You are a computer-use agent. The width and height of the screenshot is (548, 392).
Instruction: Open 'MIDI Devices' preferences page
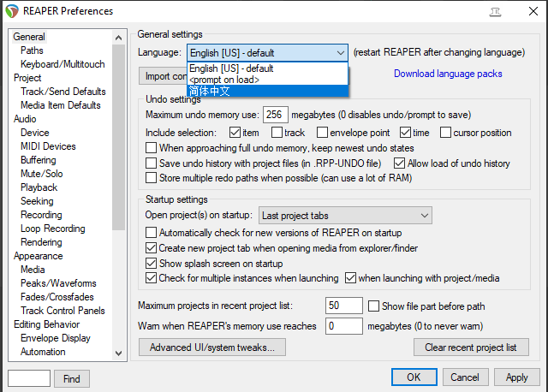(x=48, y=146)
